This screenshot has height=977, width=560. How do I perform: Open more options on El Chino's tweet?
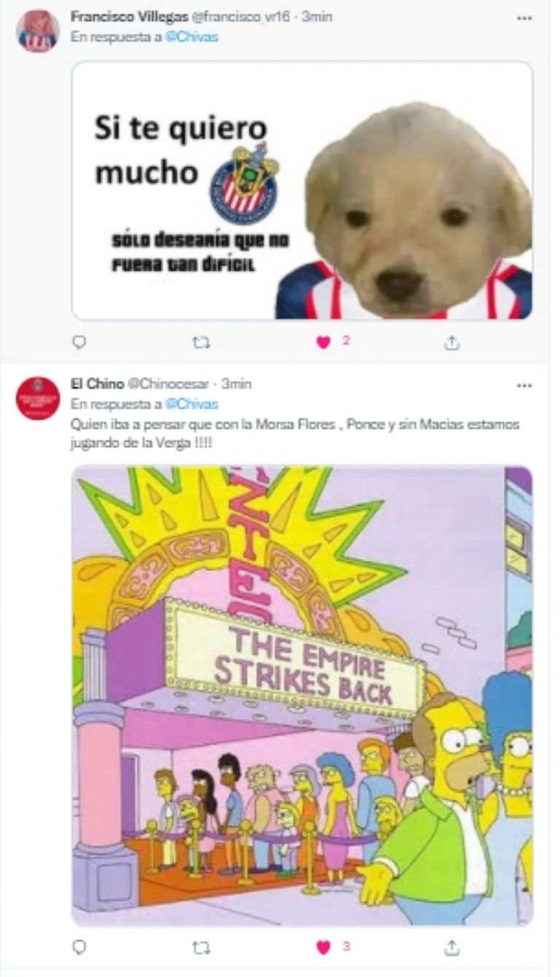click(x=524, y=385)
